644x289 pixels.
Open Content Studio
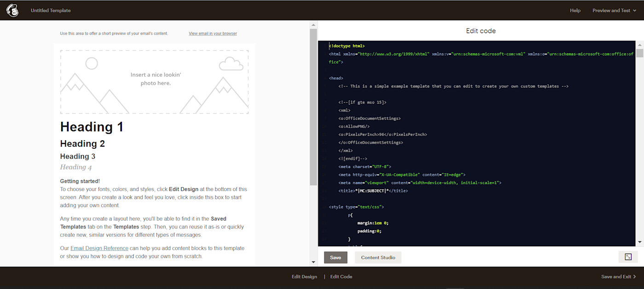[378, 257]
